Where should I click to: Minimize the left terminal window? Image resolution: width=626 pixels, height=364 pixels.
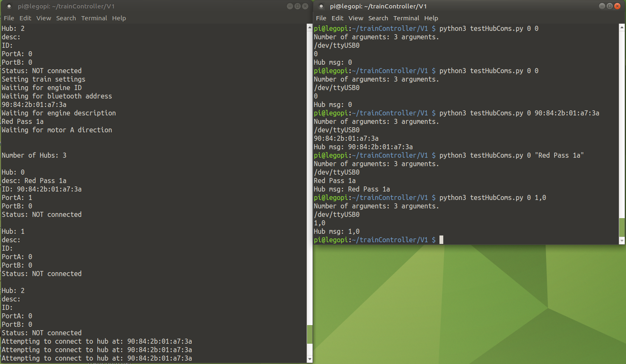point(290,6)
